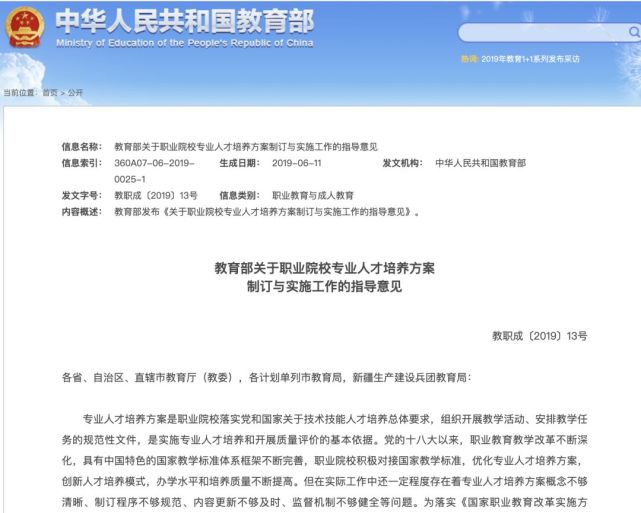Select the 内容概述 summary text
Screen dimensions: 641x513
267,212
